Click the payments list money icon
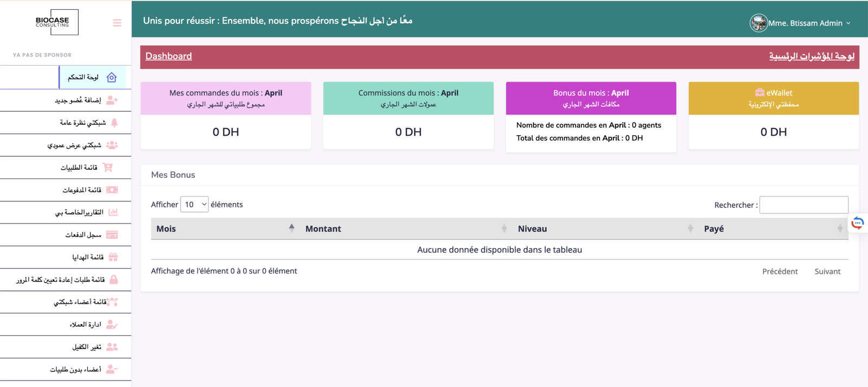The width and height of the screenshot is (868, 387). [112, 190]
